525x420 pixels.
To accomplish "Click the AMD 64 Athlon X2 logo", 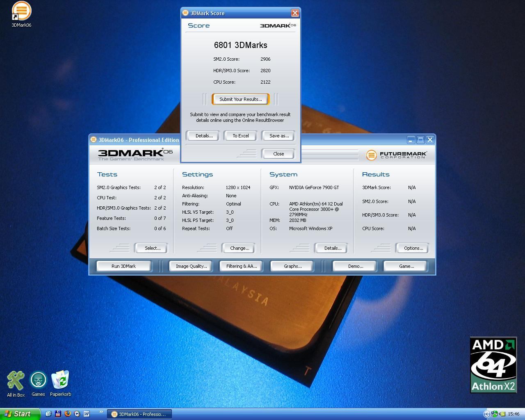I will pos(493,365).
